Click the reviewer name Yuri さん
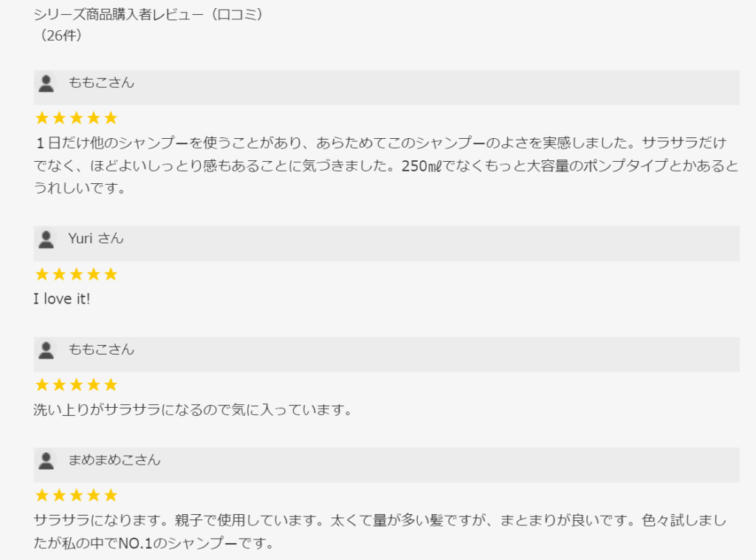The width and height of the screenshot is (756, 560). coord(95,239)
